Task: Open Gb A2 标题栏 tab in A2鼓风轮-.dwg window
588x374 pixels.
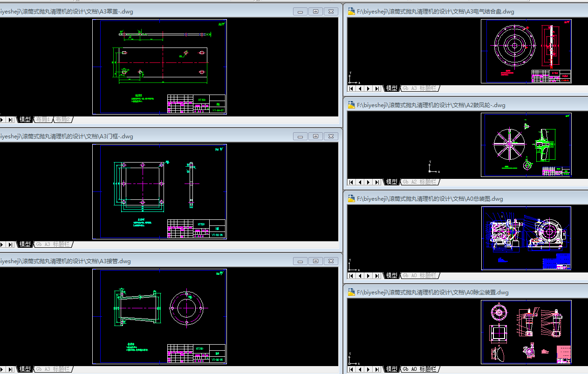Action: pyautogui.click(x=420, y=182)
